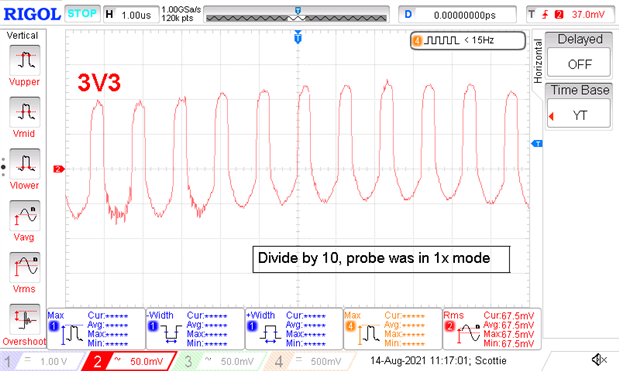Click the waveform memory overview bar
This screenshot has width=619, height=371.
click(296, 15)
